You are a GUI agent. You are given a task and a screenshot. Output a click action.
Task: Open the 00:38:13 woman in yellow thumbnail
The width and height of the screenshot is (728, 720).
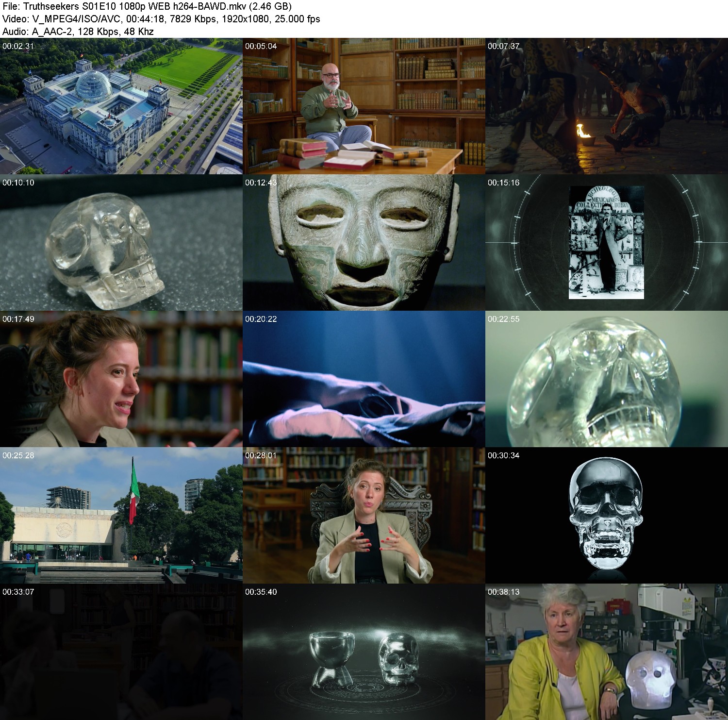pyautogui.click(x=607, y=652)
